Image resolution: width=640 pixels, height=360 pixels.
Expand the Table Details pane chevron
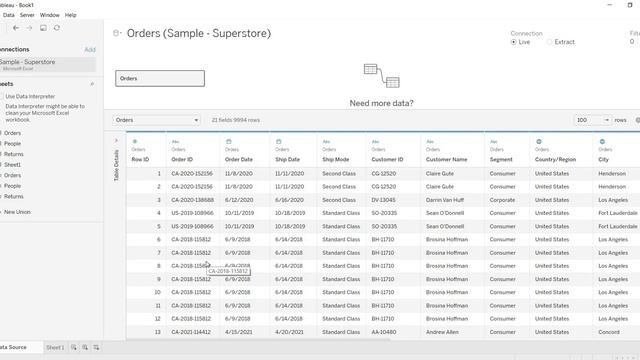click(x=116, y=140)
